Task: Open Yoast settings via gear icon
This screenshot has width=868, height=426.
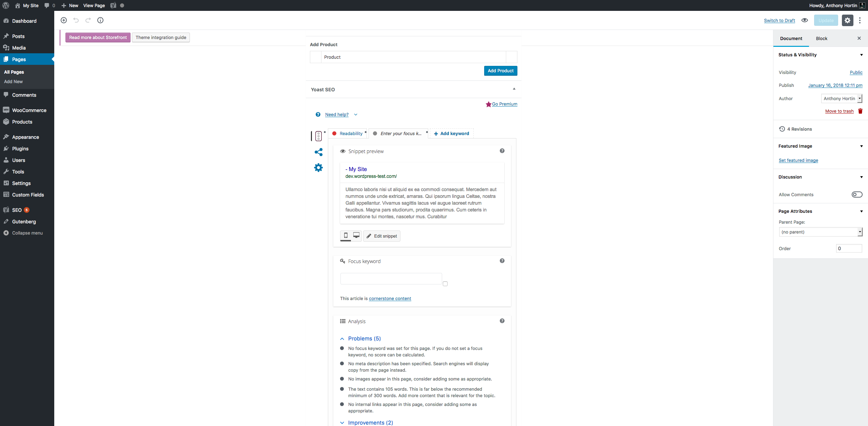Action: pos(318,167)
